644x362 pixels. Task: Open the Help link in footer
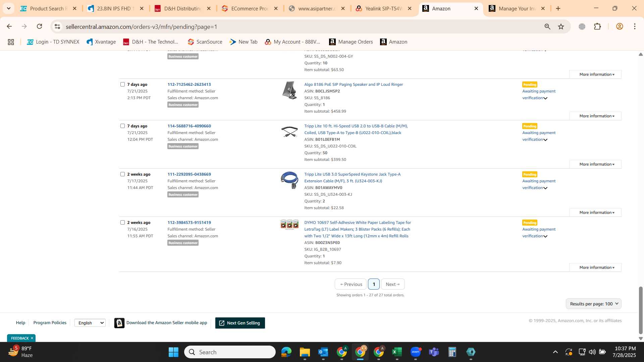20,323
